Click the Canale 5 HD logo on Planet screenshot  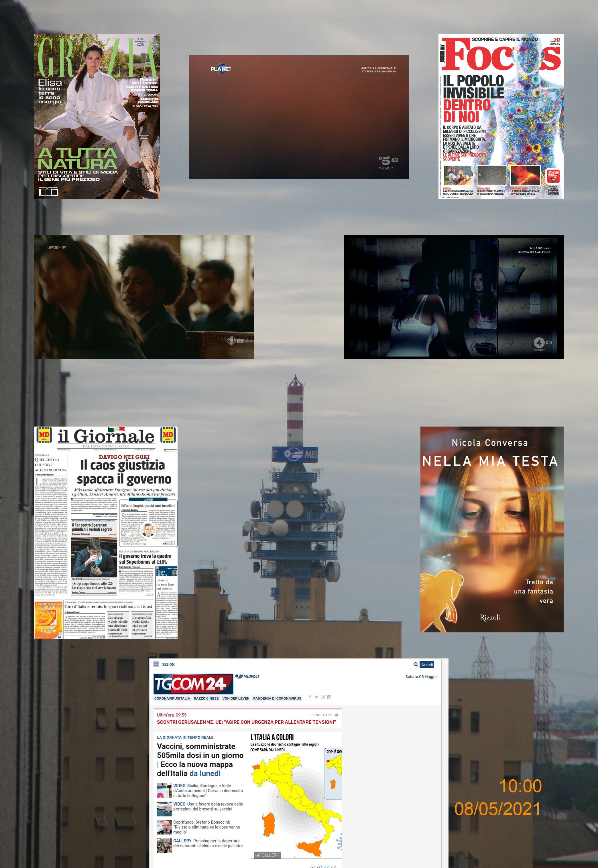387,163
